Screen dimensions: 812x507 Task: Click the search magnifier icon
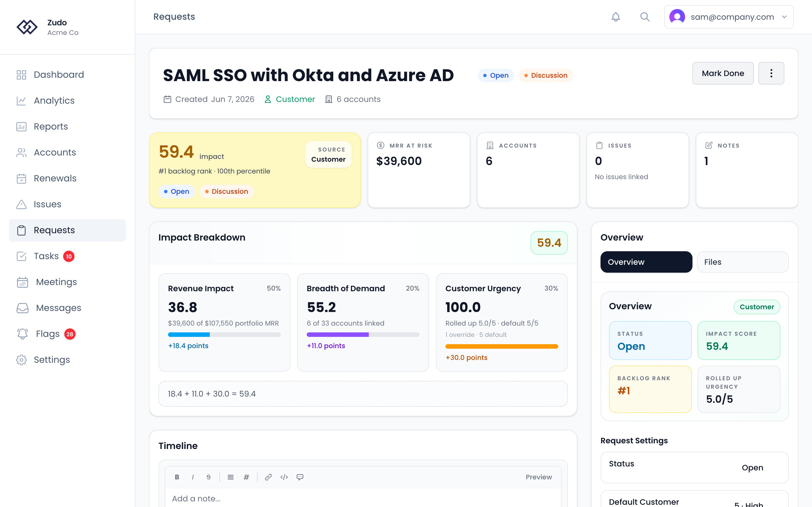(x=645, y=17)
